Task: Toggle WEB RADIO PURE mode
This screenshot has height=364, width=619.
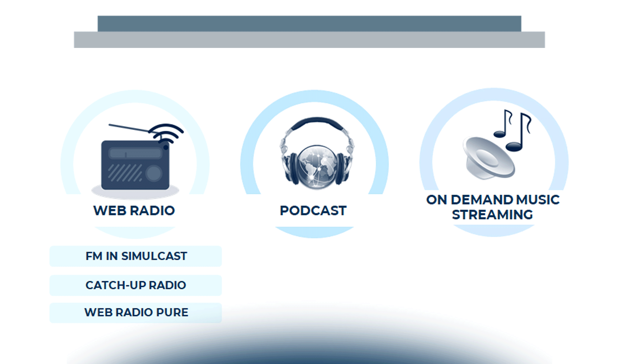Action: click(x=136, y=312)
